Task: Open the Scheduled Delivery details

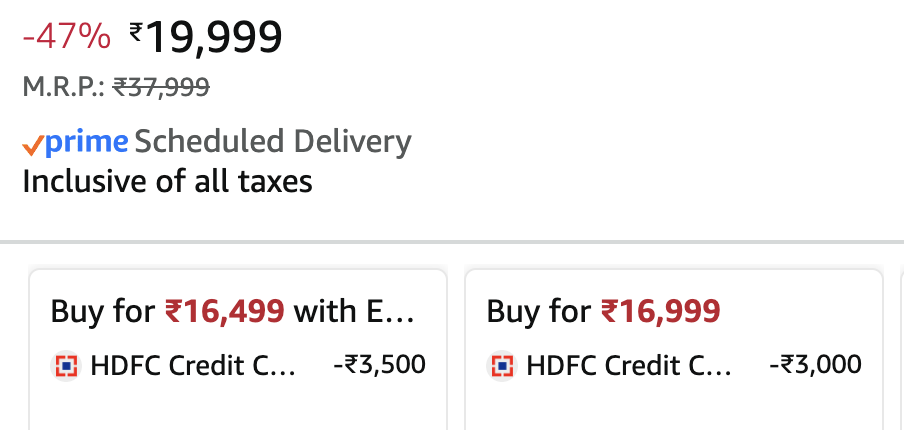Action: [x=273, y=143]
